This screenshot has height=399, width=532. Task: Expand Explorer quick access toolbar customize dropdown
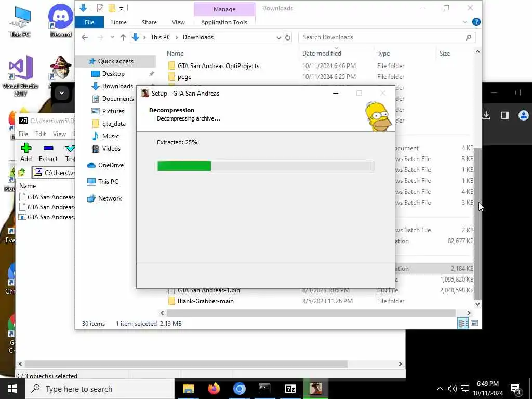pyautogui.click(x=121, y=9)
